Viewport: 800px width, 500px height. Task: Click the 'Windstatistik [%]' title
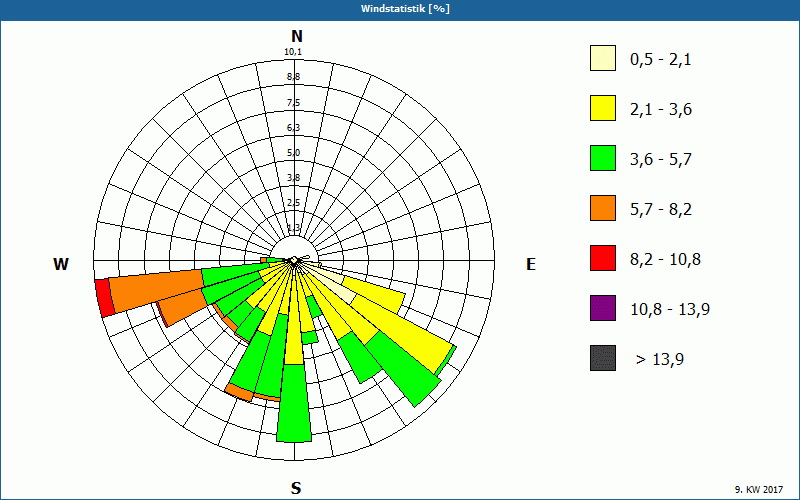click(405, 9)
